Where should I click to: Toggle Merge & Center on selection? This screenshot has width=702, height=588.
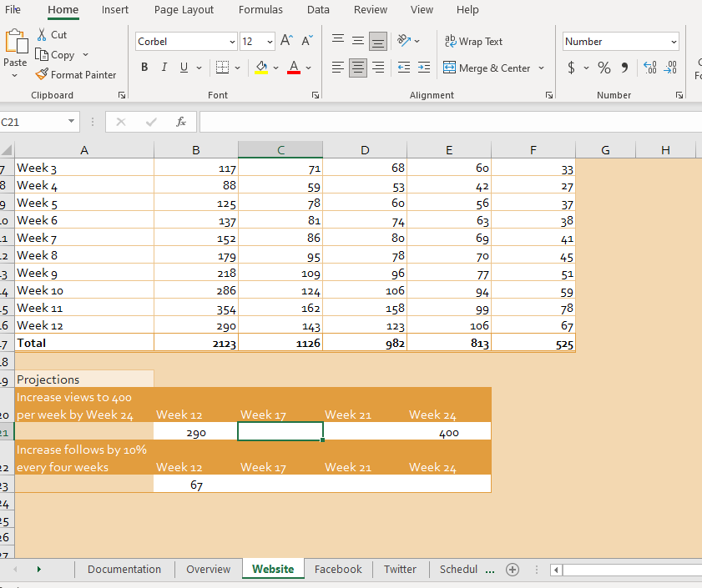click(x=488, y=68)
